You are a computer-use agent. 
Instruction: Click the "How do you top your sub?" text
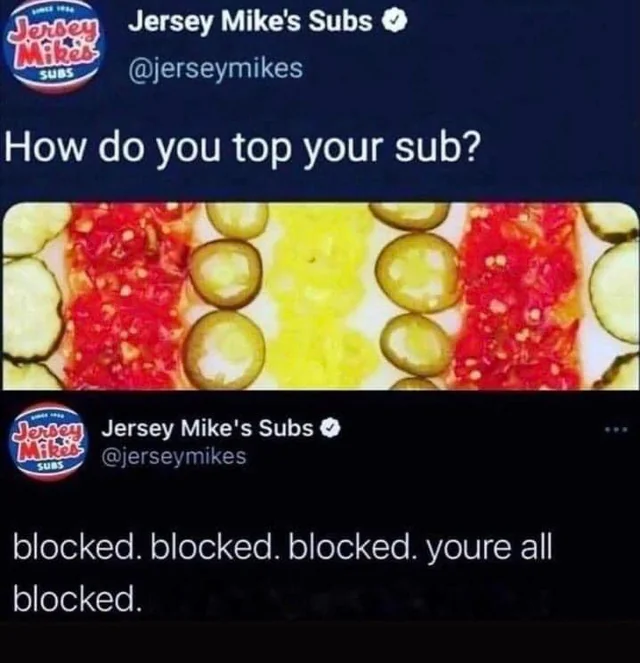tap(243, 149)
